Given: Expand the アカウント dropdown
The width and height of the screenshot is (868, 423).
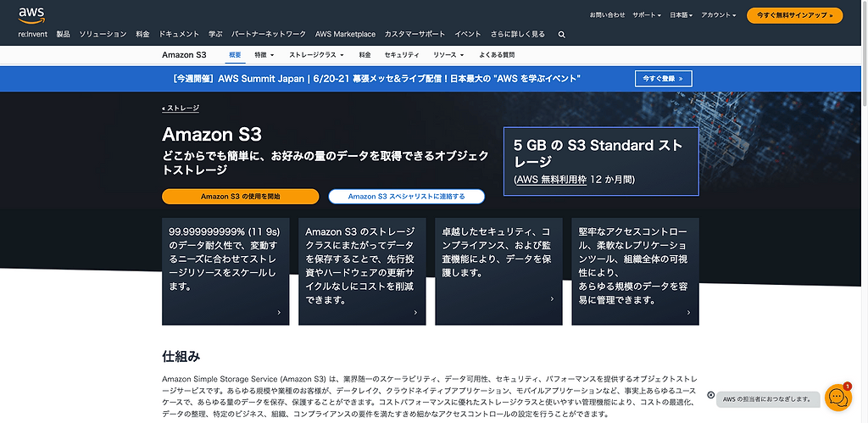Looking at the screenshot, I should (719, 15).
